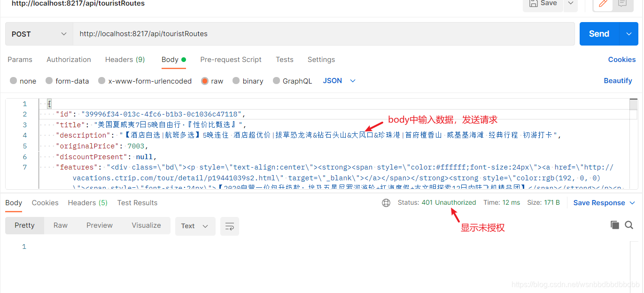Switch to the Params tab
644x293 pixels.
tap(20, 60)
